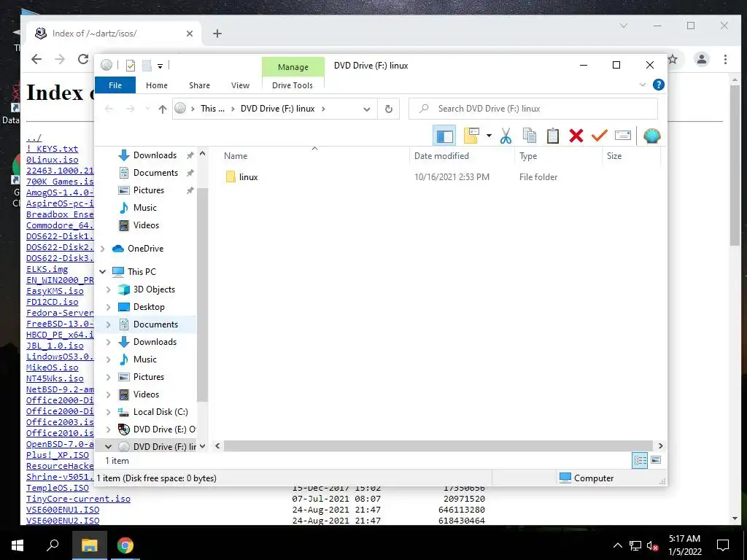Bookmark this page with star icon

pos(673,59)
